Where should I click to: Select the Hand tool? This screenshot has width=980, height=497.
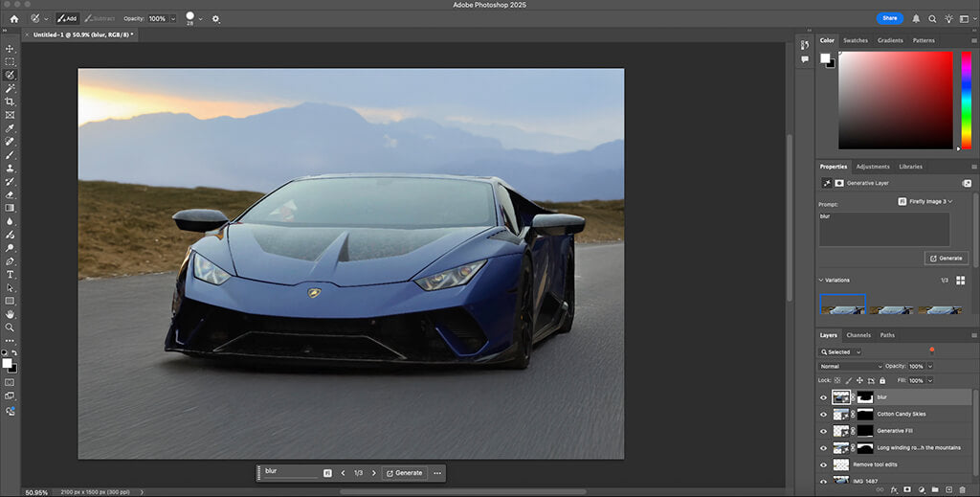(10, 314)
